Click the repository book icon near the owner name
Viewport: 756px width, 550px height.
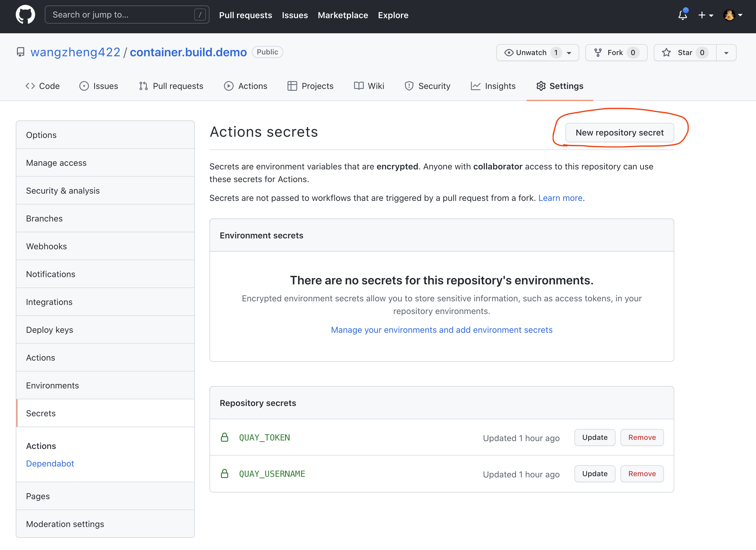coord(21,52)
